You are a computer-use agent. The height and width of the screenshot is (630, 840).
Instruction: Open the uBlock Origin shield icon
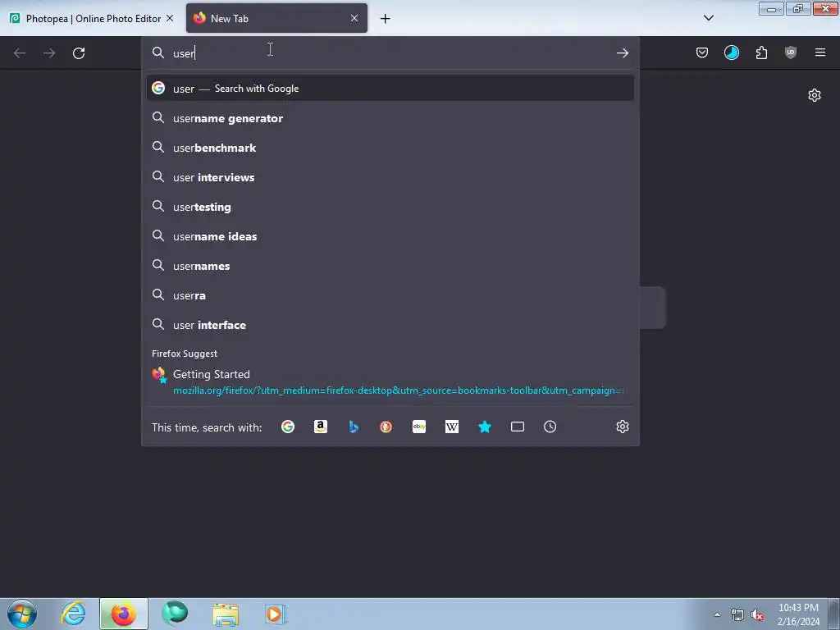791,52
